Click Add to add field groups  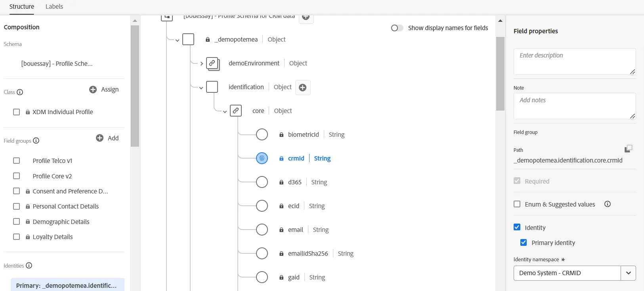coord(107,138)
